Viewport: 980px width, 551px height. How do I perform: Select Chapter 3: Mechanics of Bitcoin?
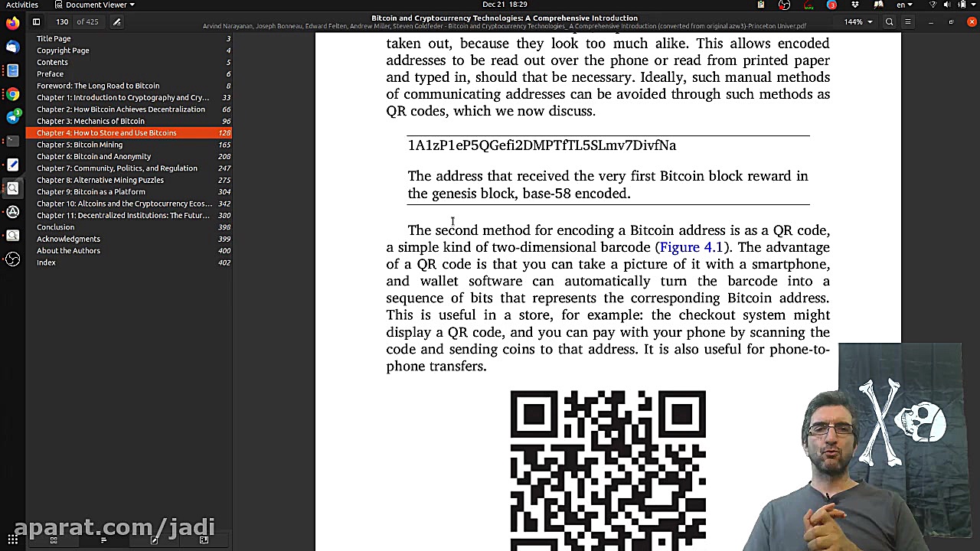[129, 121]
